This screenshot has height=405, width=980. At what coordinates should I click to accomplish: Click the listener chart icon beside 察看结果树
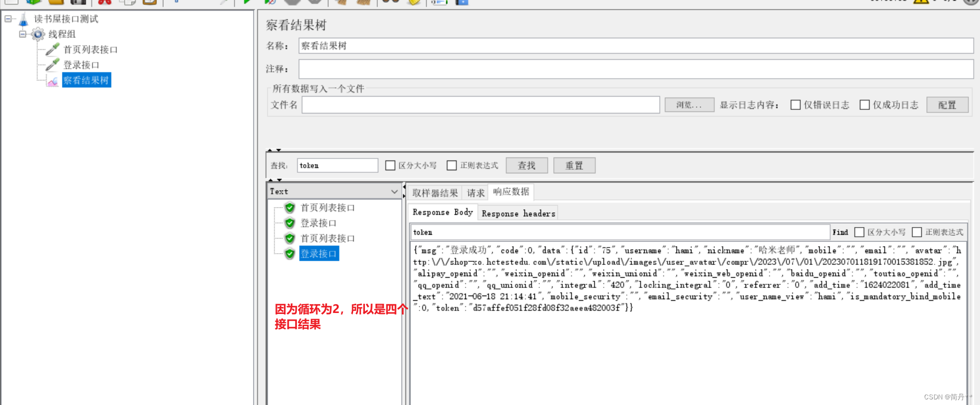pyautogui.click(x=53, y=80)
